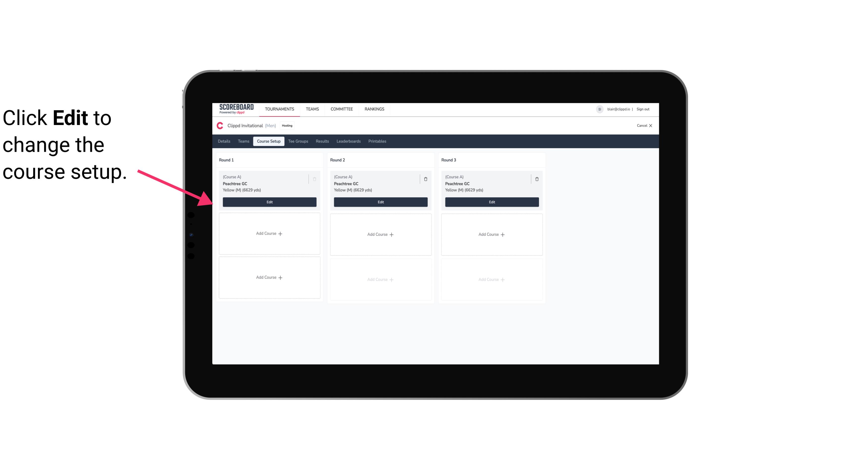Click the Course Setup tab

[268, 141]
